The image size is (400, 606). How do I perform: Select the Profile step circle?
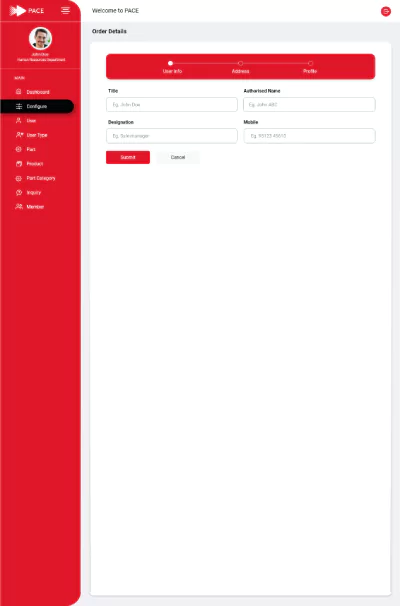(x=310, y=63)
